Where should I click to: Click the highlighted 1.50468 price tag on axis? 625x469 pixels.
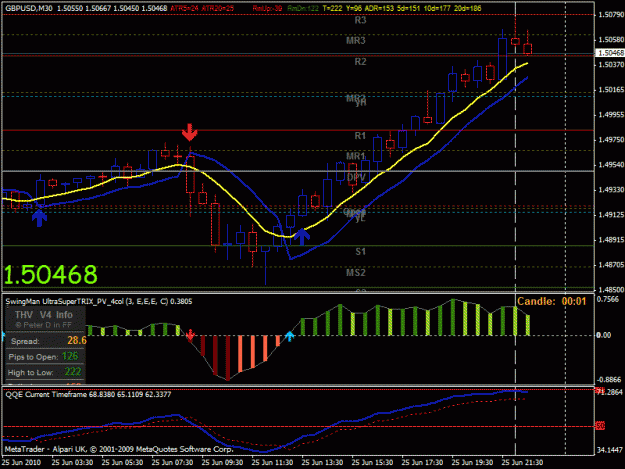pyautogui.click(x=610, y=53)
